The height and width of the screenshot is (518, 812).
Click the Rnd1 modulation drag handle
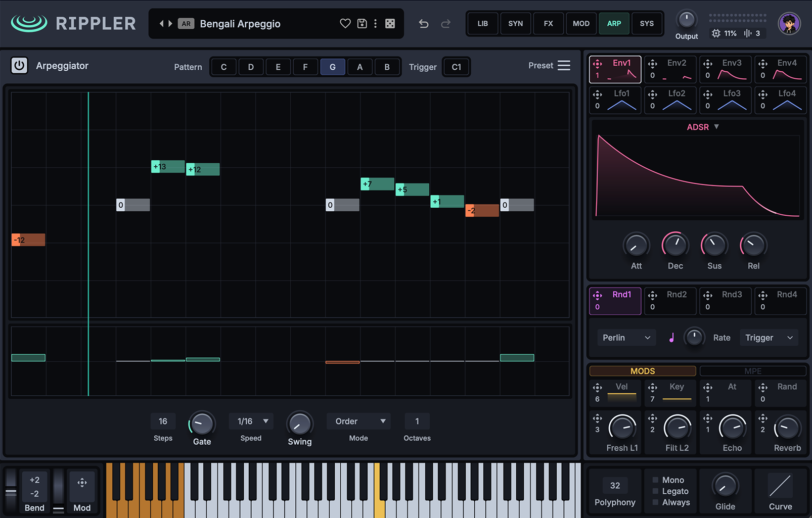click(x=598, y=295)
